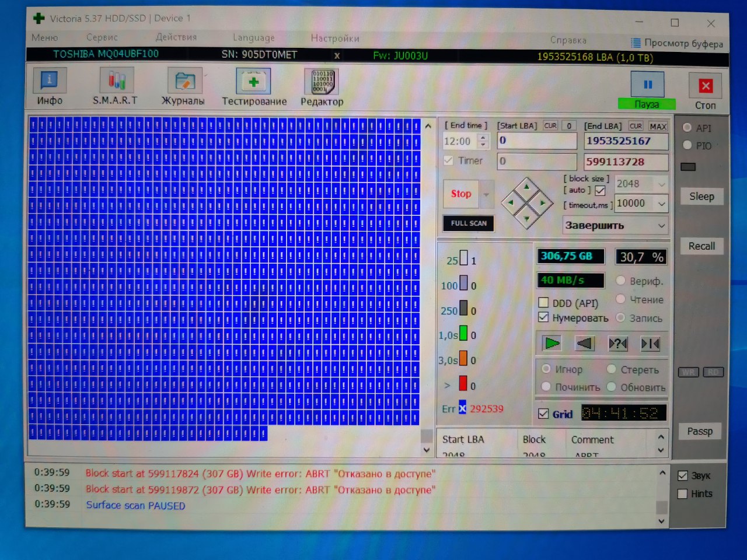Toggle the Нумеровать checkbox
This screenshot has height=560, width=747.
[x=543, y=317]
